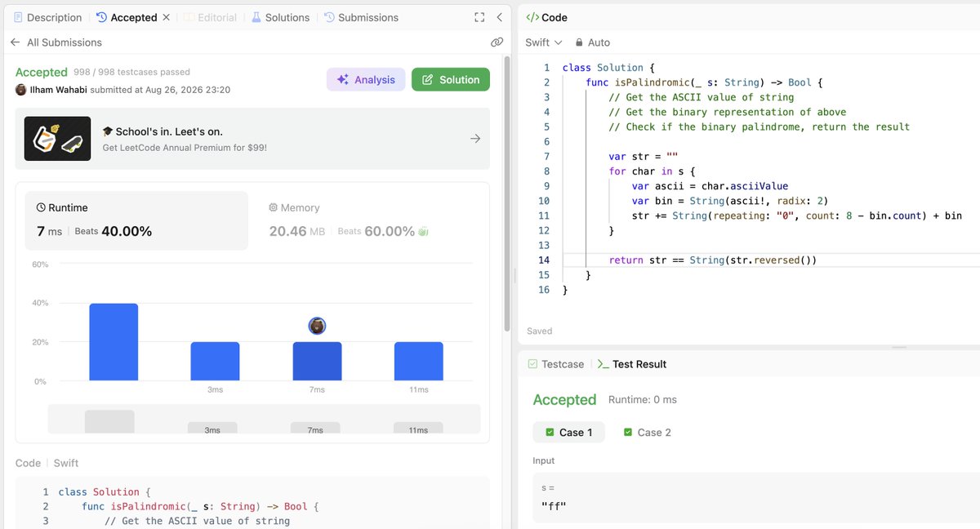Switch to the Test Result tab
This screenshot has width=980, height=529.
632,364
